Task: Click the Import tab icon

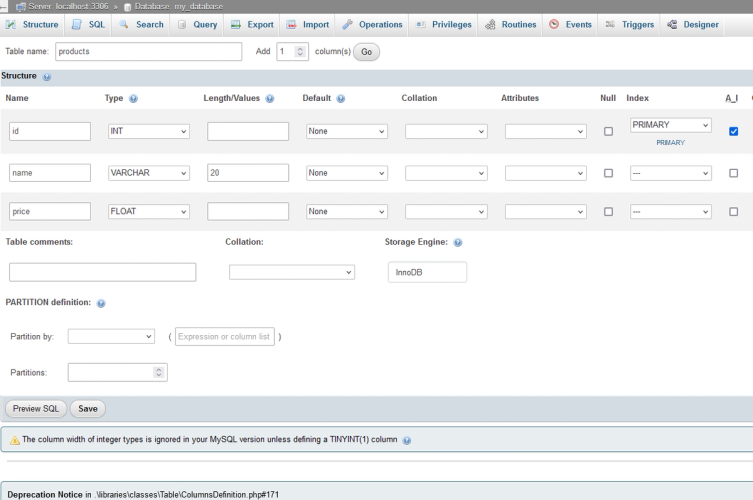Action: 291,24
